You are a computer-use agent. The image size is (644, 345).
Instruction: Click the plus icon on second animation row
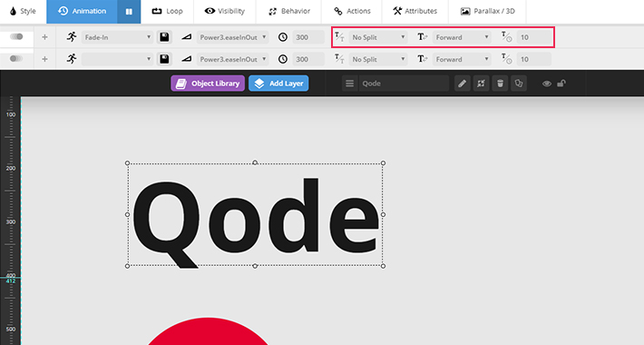tap(44, 59)
